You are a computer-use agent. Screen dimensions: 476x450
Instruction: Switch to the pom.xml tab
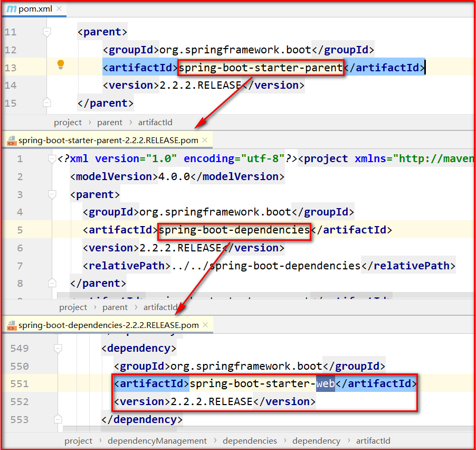(x=34, y=9)
